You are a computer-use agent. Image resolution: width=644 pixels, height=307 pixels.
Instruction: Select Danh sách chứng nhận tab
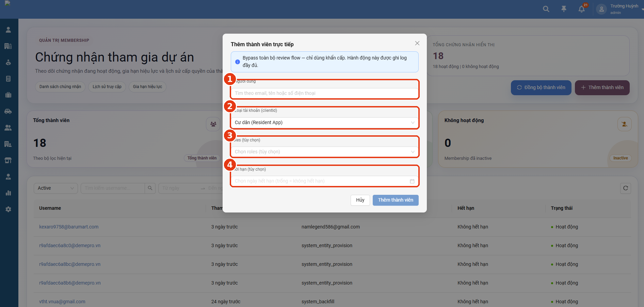60,87
